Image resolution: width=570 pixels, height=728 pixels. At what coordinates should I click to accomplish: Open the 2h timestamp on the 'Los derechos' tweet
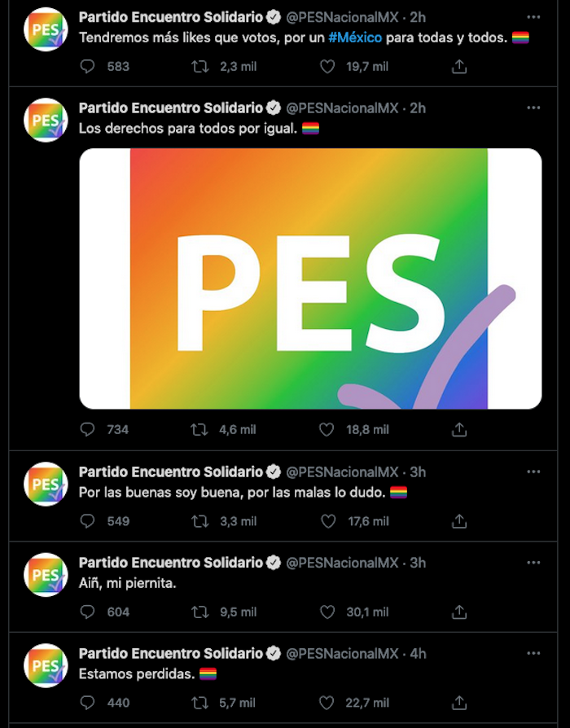click(418, 107)
